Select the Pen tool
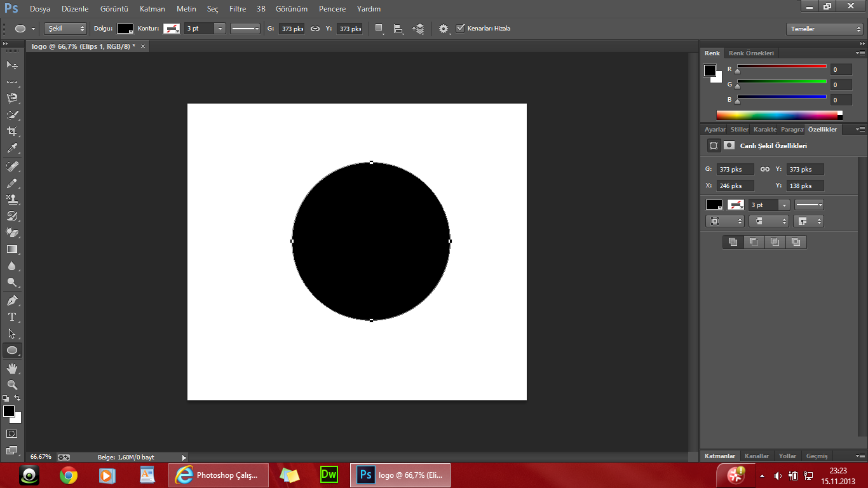Viewport: 868px width, 488px height. pos(12,300)
